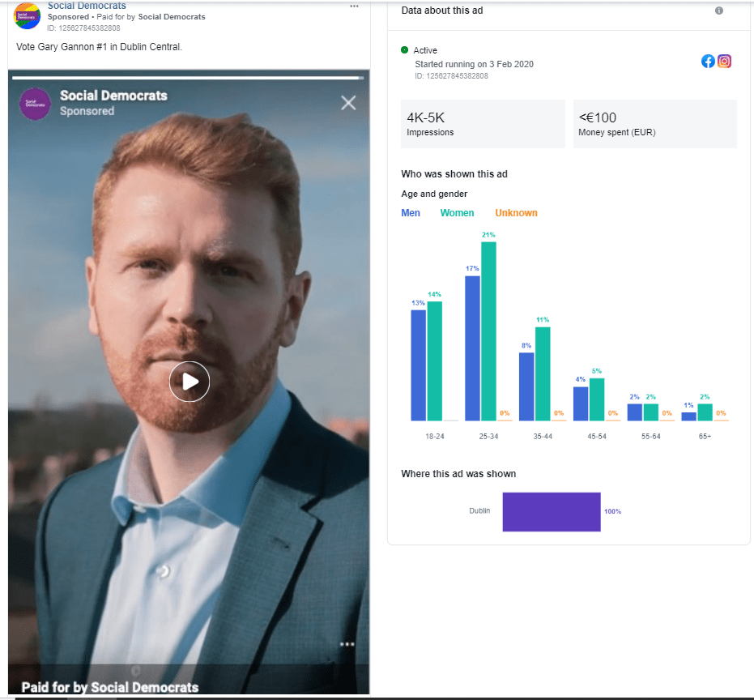Close the sponsored video overlay with X
Viewport: 754px width, 700px height.
point(348,102)
